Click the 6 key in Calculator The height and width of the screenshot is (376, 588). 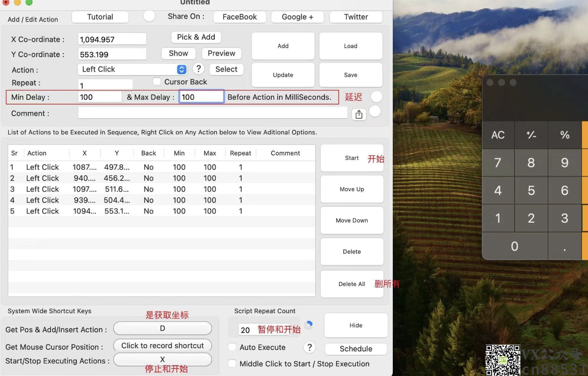[x=565, y=190]
